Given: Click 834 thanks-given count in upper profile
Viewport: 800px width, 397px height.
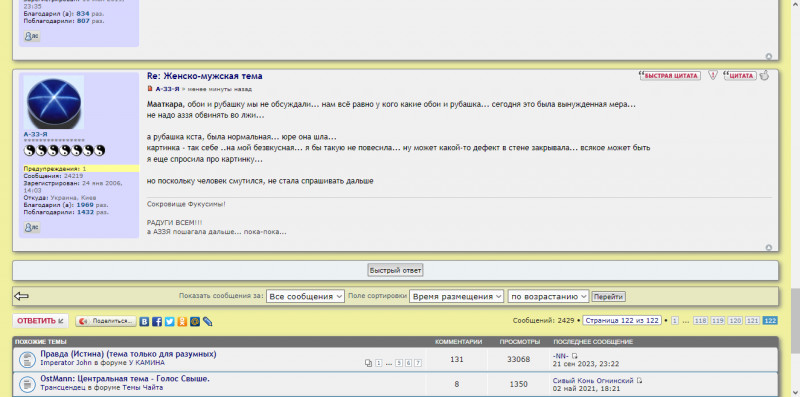Looking at the screenshot, I should pyautogui.click(x=83, y=14).
